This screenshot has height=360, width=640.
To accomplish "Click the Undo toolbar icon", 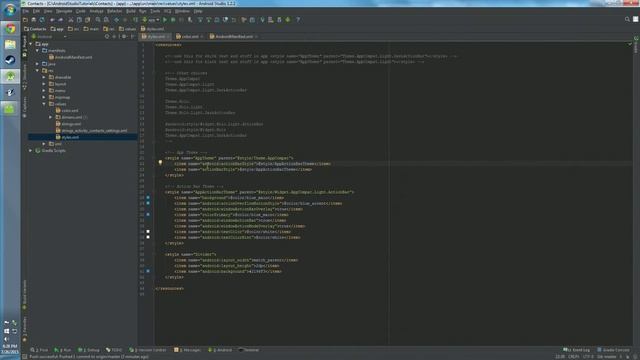I will coord(52,20).
